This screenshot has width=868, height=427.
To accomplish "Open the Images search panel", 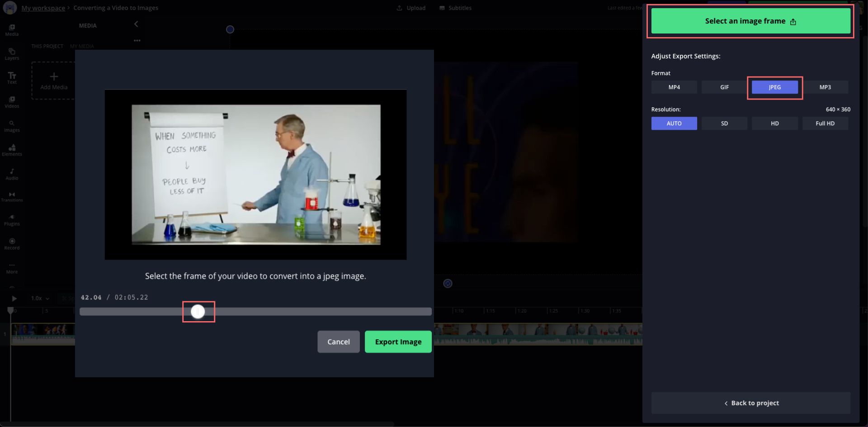I will point(12,126).
